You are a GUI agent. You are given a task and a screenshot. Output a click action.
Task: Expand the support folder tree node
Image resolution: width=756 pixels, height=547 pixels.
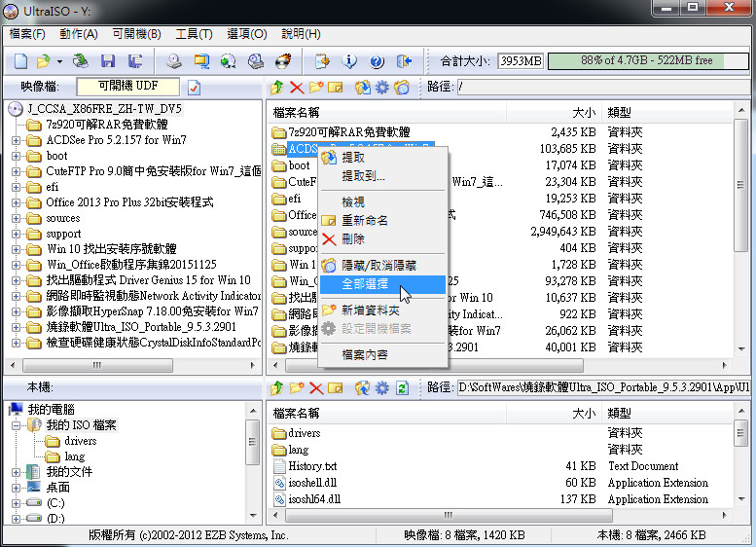tap(16, 234)
